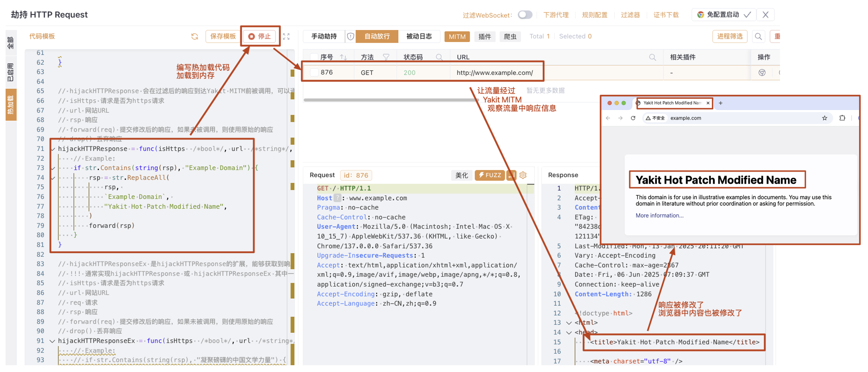
Task: Click the shield icon beside 手动劫持
Action: point(350,36)
